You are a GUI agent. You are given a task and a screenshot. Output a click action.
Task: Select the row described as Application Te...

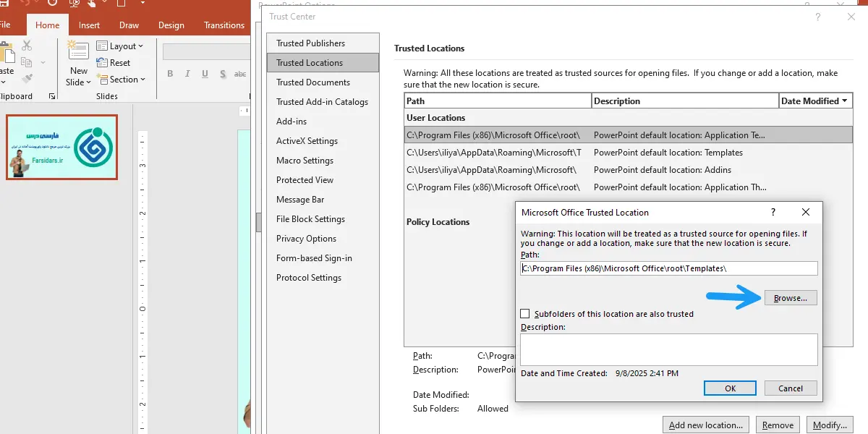point(629,135)
